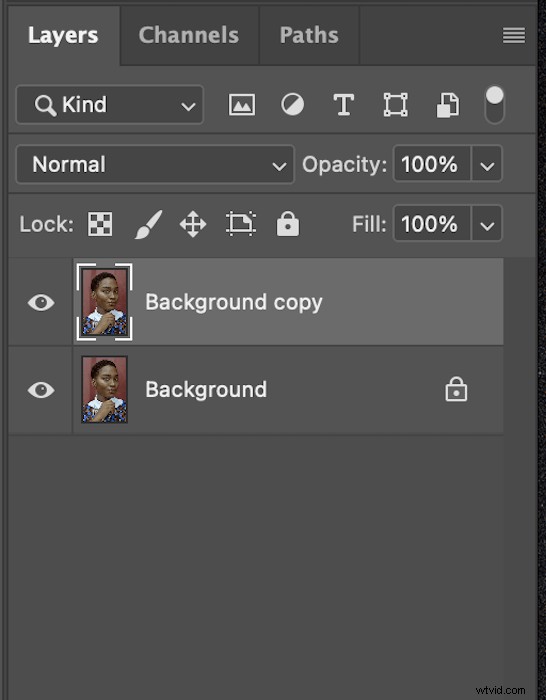Filter for shape layers icon
The height and width of the screenshot is (700, 546).
[396, 105]
